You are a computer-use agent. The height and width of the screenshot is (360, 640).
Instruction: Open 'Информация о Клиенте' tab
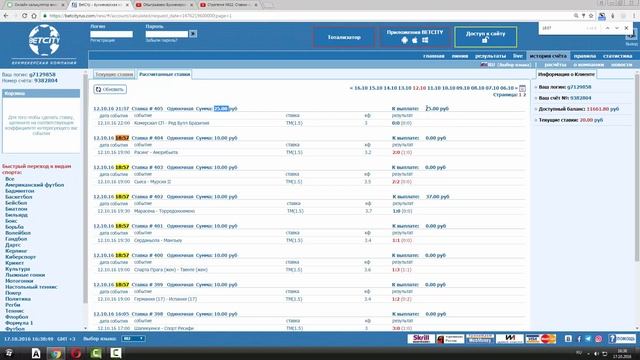566,74
